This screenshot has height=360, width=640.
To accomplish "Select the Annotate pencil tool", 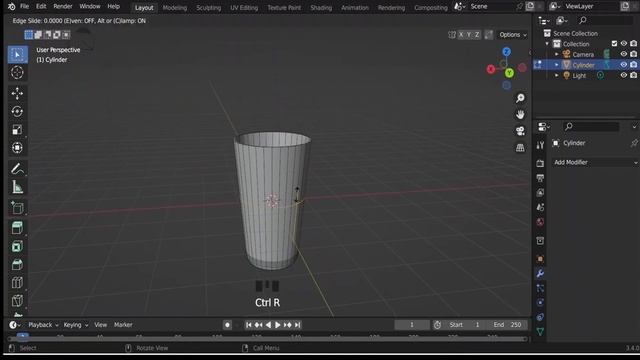I will click(x=17, y=169).
